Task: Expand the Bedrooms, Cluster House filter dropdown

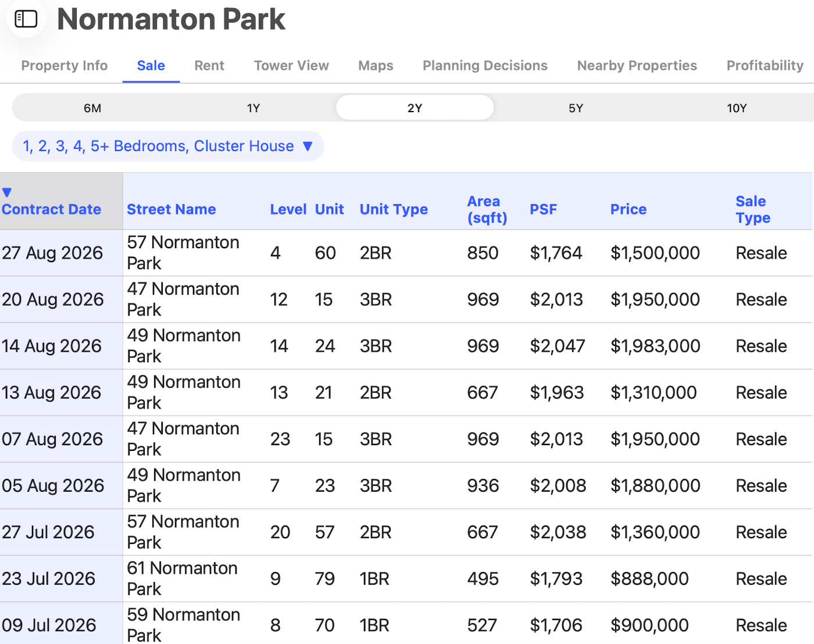Action: (168, 146)
